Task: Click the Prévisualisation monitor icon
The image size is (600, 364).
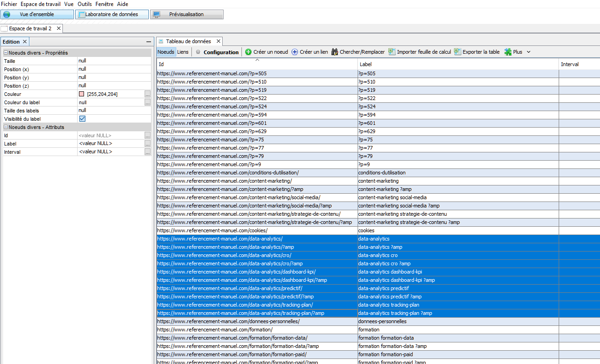Action: click(157, 14)
